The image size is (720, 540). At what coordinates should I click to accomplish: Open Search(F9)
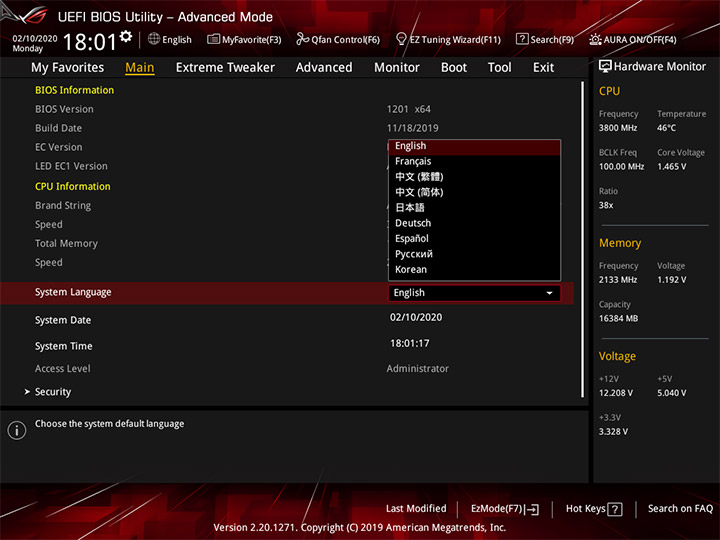point(545,39)
